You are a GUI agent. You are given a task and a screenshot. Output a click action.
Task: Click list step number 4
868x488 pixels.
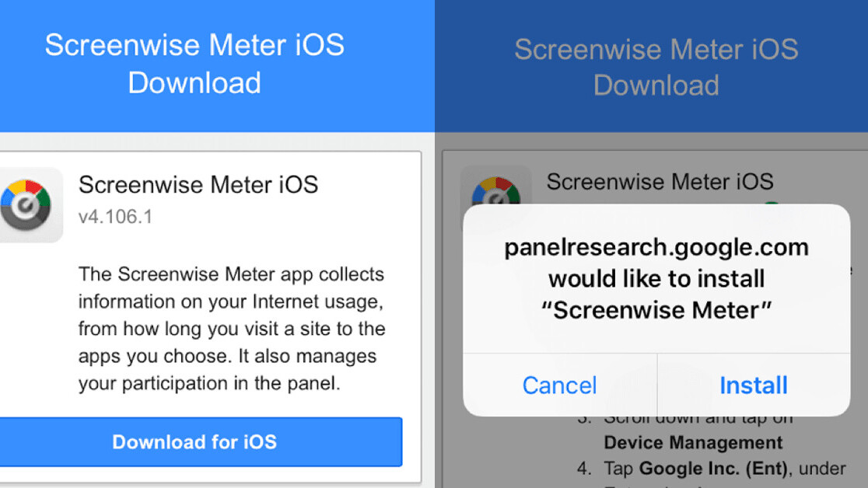point(584,469)
